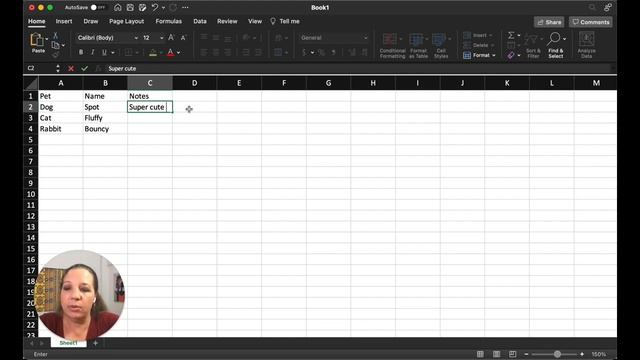Click the Copy icon
The height and width of the screenshot is (360, 640).
click(56, 45)
